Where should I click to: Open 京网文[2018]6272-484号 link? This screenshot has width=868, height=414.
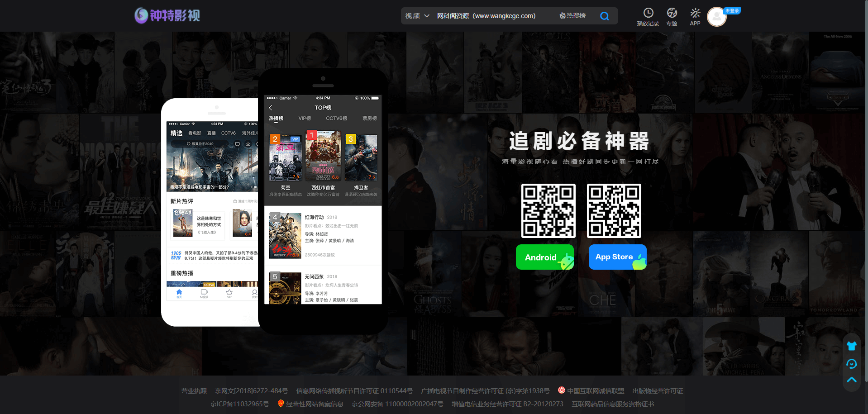[252, 391]
